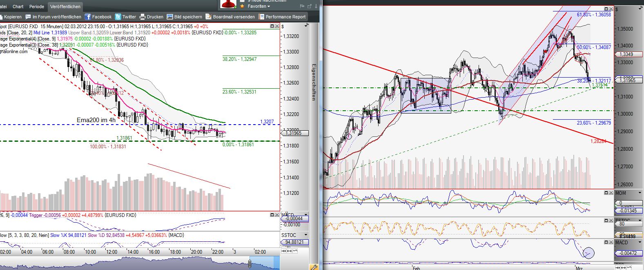Click the wrench settings icon
Screen dimensions: 644x270
[314, 267]
